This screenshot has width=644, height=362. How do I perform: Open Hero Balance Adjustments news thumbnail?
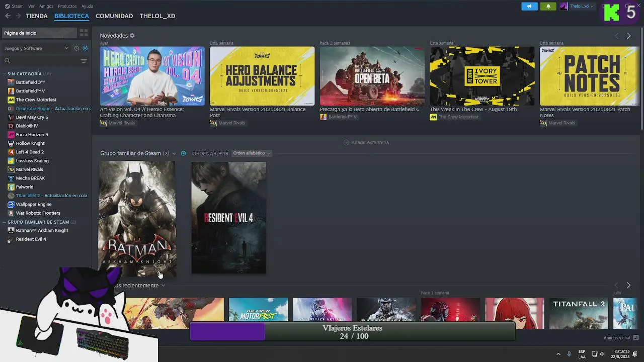(x=262, y=76)
